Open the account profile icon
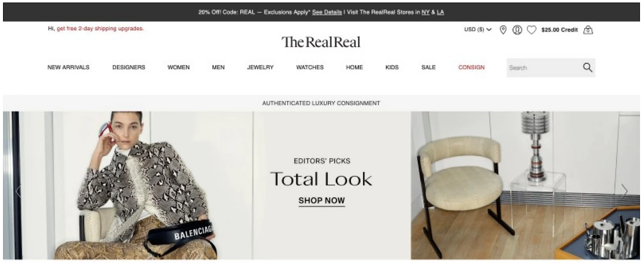The width and height of the screenshot is (644, 263). (517, 30)
